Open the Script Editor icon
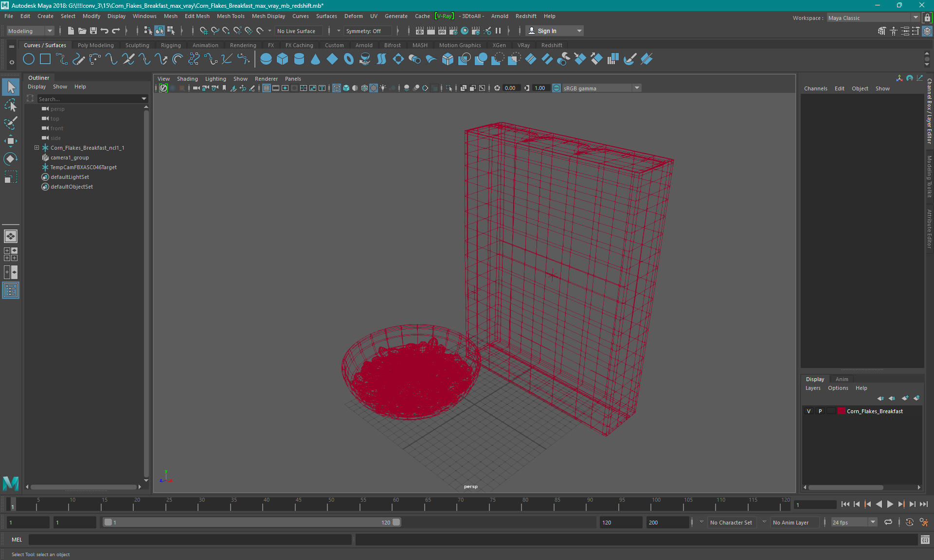Screen dimensions: 934x560 point(925,540)
